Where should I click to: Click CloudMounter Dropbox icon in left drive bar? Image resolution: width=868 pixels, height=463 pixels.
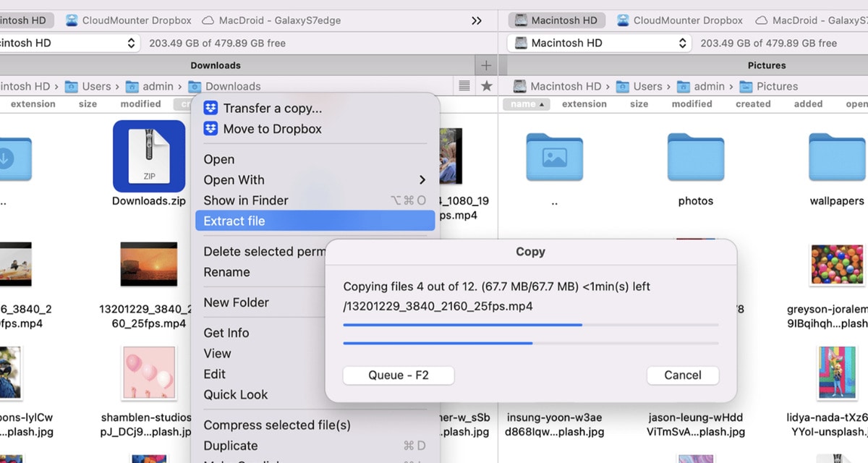[x=72, y=20]
